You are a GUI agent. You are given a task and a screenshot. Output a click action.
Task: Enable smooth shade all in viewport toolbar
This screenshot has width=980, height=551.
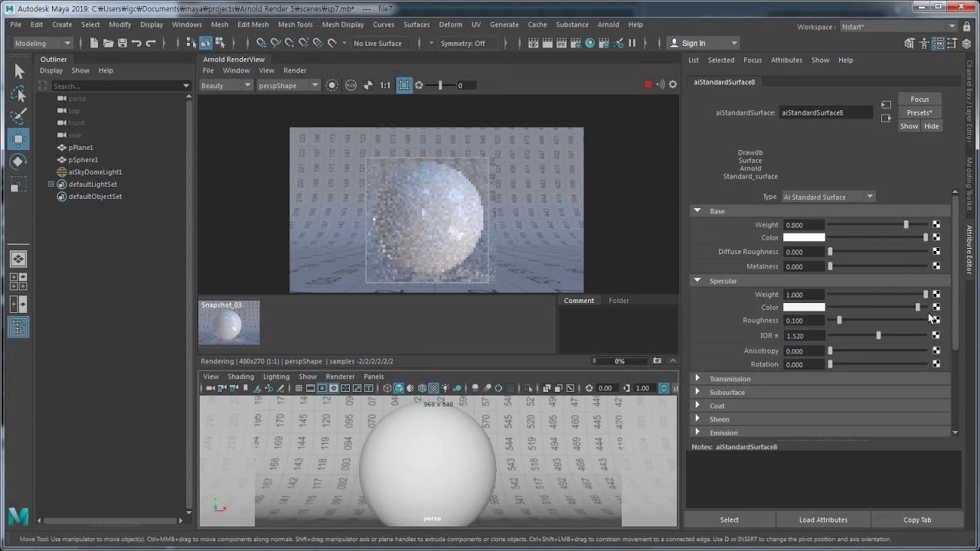point(399,388)
